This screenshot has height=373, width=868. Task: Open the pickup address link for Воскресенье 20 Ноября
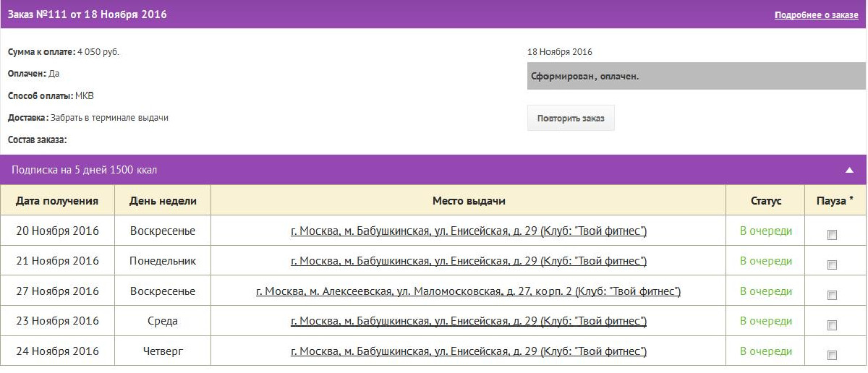(469, 231)
